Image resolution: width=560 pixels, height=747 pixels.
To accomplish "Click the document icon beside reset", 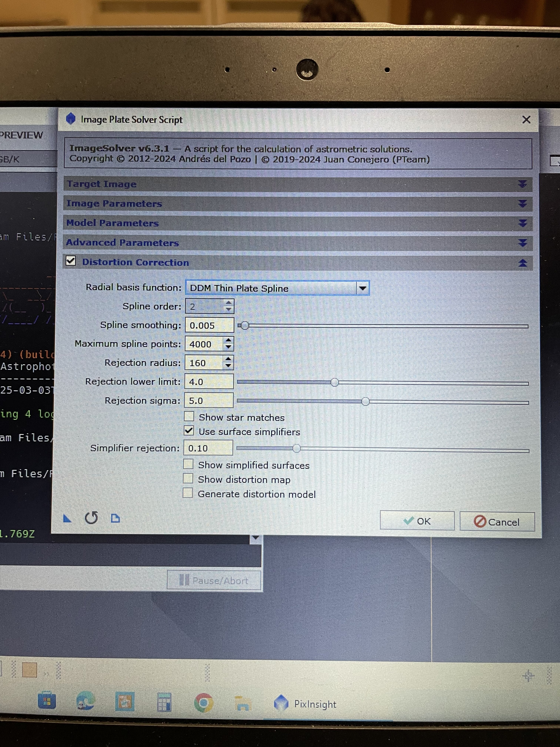I will (x=115, y=518).
